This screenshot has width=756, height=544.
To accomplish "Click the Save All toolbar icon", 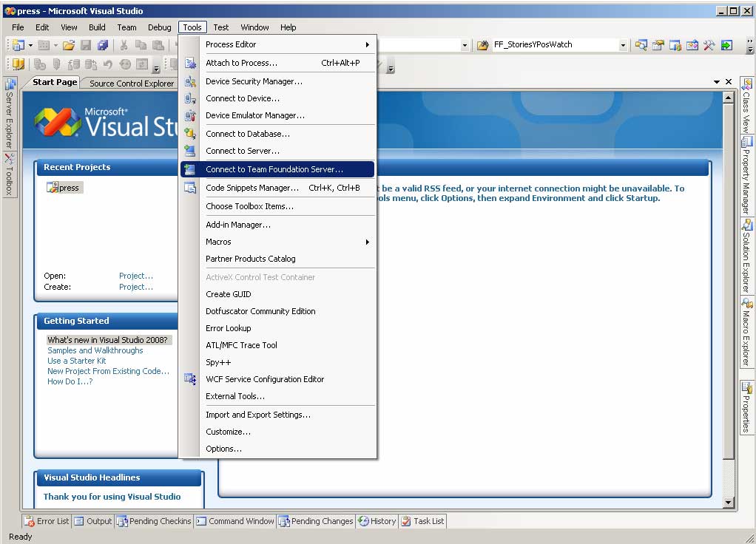I will click(102, 45).
